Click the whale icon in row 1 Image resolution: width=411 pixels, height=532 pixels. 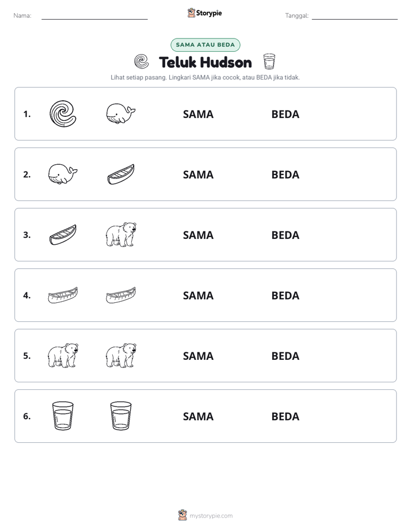click(x=121, y=113)
